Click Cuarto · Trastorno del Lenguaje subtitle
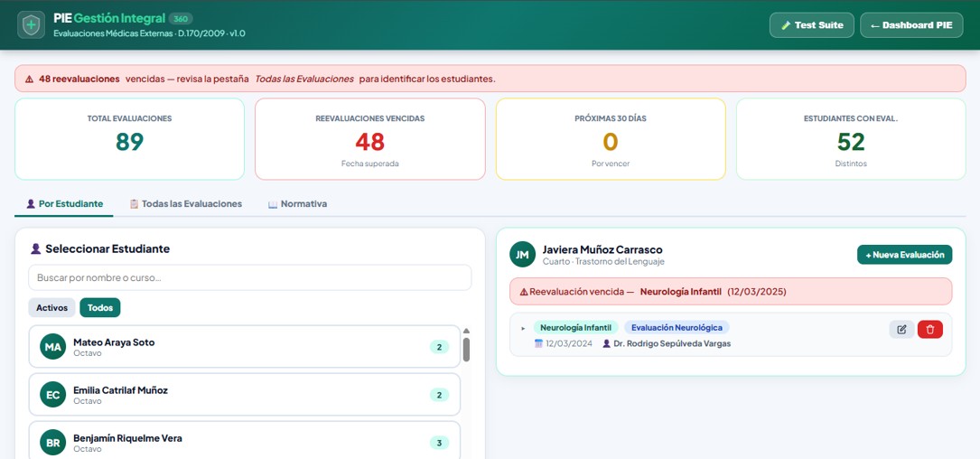 tap(603, 261)
